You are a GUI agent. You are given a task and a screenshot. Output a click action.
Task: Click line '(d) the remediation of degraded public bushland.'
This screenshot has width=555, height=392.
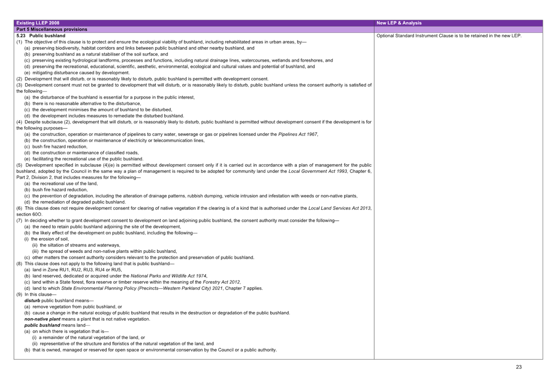(x=75, y=202)
